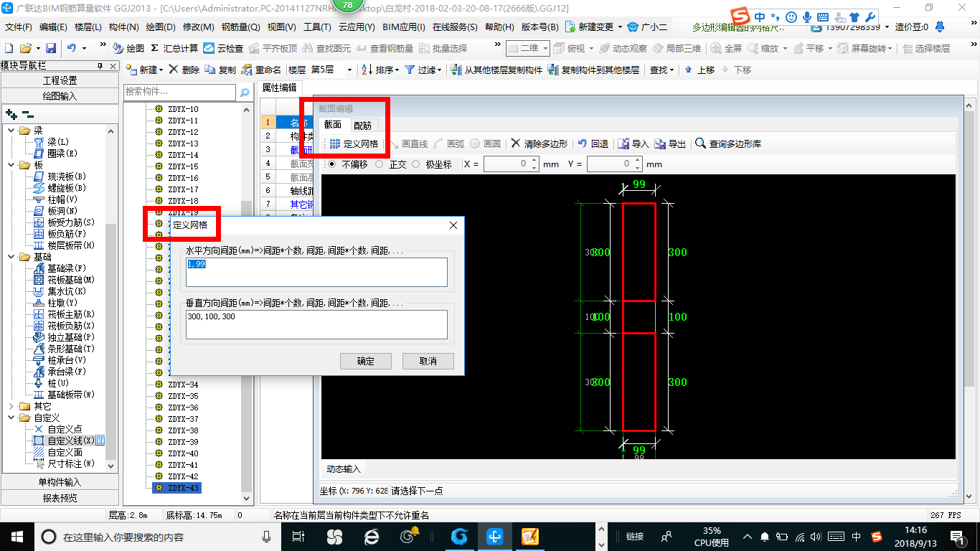Select 集水坑(K) in the navigation tree
Screen dimensions: 980x551
60,291
